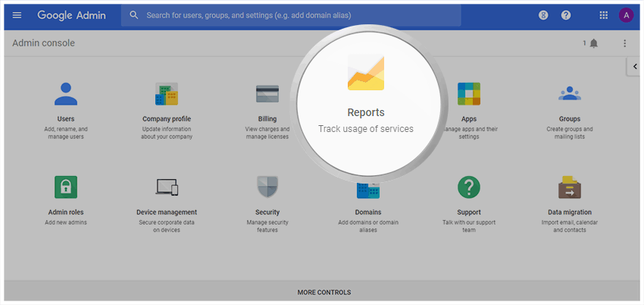Viewport: 644px width, 305px height.
Task: Click the Apps label
Action: [x=469, y=119]
